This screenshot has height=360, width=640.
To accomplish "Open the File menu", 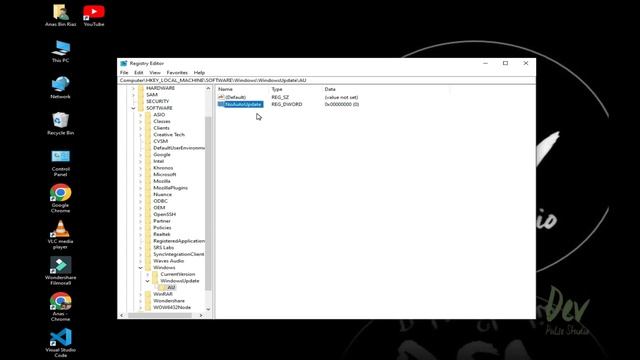I will tap(124, 72).
